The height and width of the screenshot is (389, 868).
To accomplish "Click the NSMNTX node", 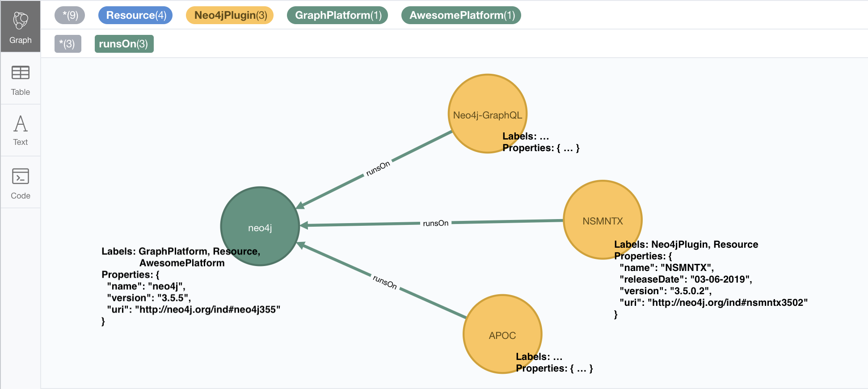I will [x=603, y=220].
